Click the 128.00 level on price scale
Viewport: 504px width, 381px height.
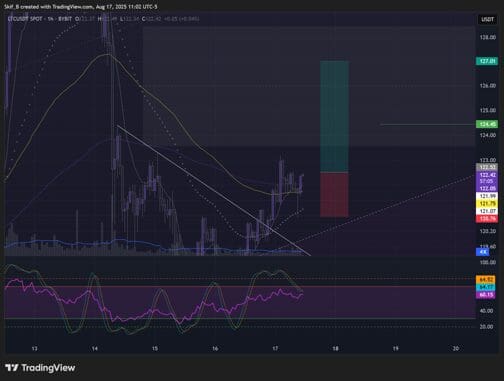click(487, 37)
